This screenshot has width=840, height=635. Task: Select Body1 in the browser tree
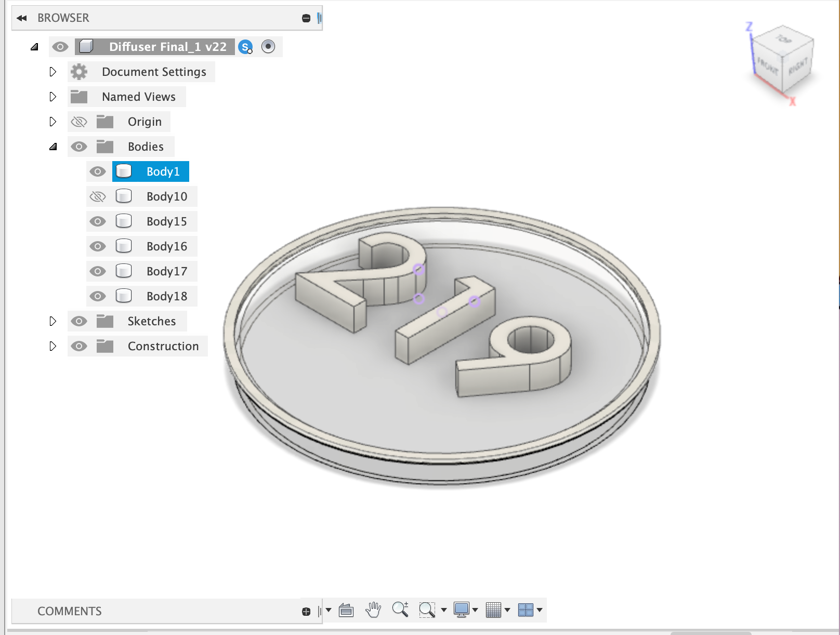point(163,171)
